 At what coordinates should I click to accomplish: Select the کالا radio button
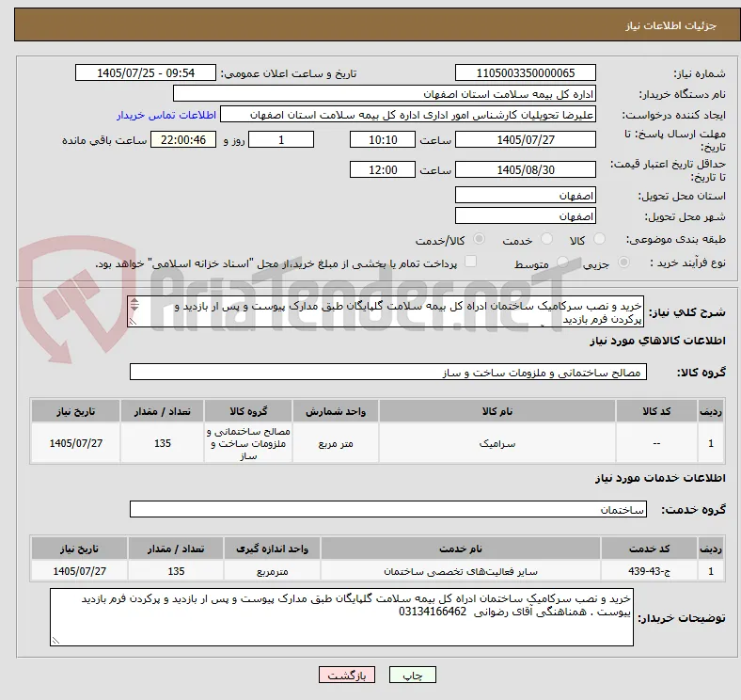599,239
